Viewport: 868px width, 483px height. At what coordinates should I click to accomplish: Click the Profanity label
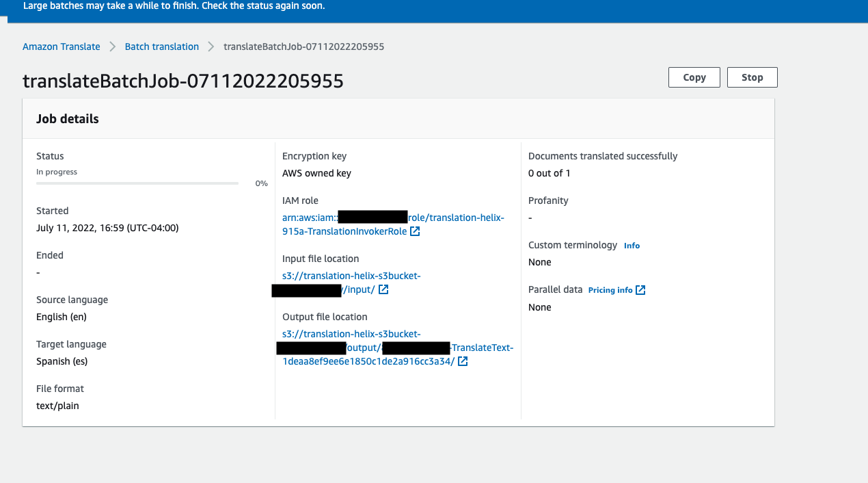coord(548,200)
